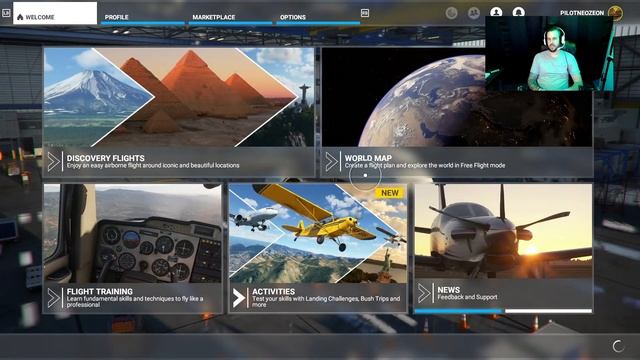Launch Flight Training from its tile
Screen dimensions: 640x360
[x=133, y=248]
